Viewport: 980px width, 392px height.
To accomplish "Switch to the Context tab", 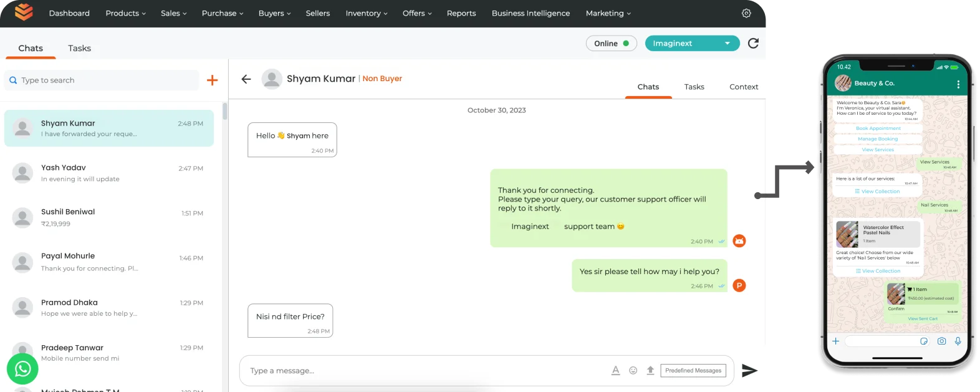I will [744, 87].
